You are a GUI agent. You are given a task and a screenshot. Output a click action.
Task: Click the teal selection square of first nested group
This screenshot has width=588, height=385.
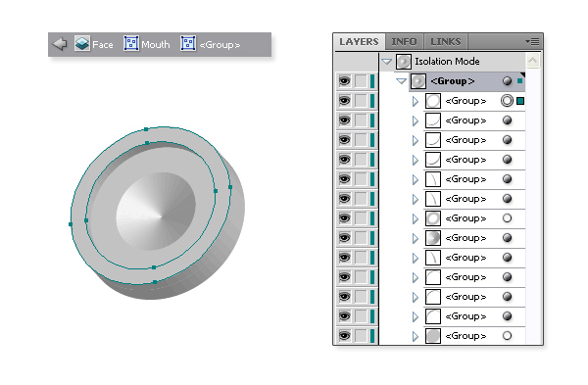click(x=520, y=101)
